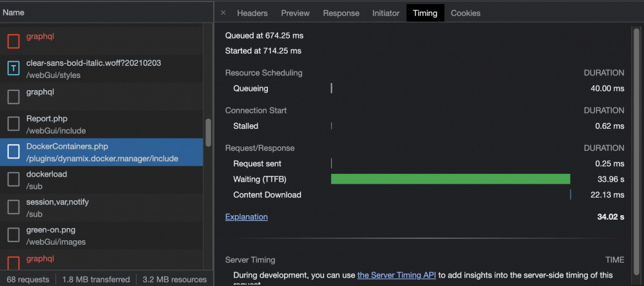Click the green Waiting (TTFB) timing bar
The width and height of the screenshot is (644, 286).
(x=451, y=179)
